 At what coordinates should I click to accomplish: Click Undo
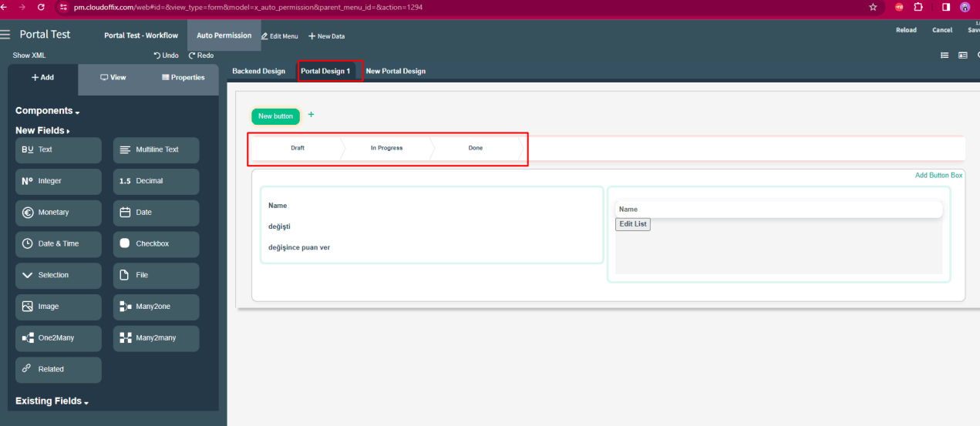click(x=167, y=55)
